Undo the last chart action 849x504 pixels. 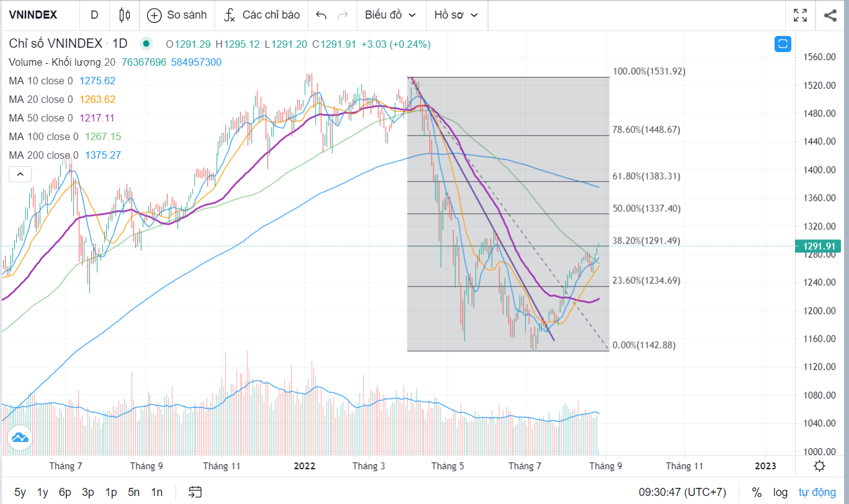pyautogui.click(x=321, y=15)
